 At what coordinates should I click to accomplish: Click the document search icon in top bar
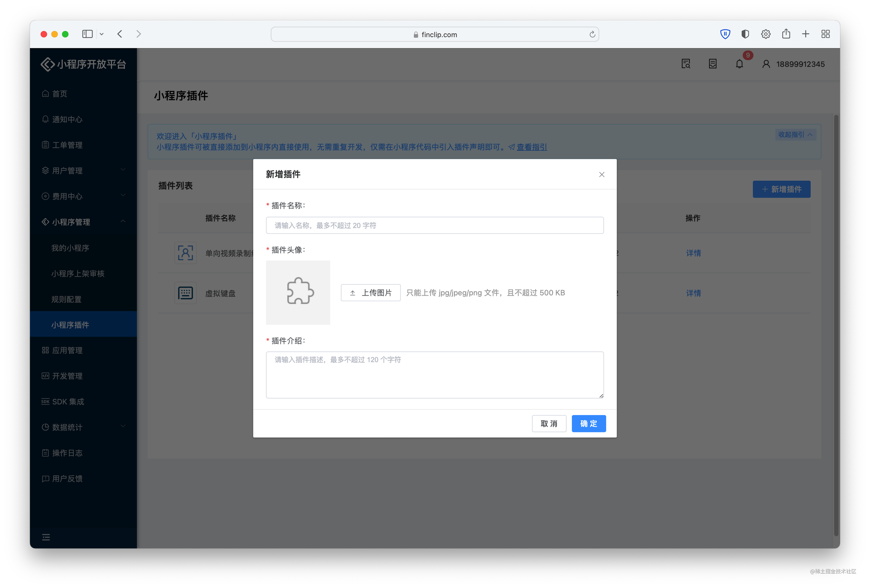(686, 64)
